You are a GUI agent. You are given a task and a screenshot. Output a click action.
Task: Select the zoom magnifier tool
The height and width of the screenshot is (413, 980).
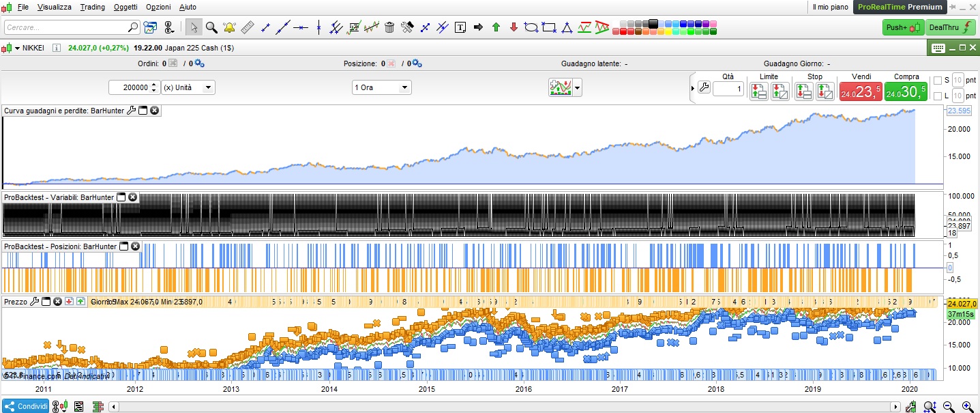click(211, 27)
